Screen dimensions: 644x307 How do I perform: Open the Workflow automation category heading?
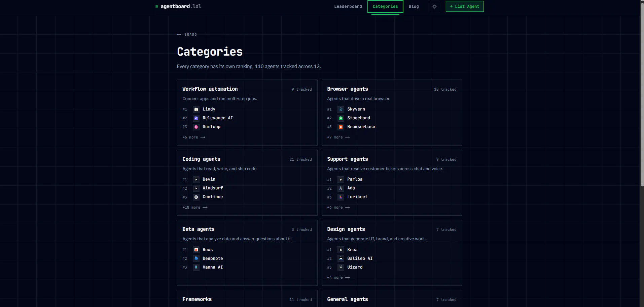(210, 89)
